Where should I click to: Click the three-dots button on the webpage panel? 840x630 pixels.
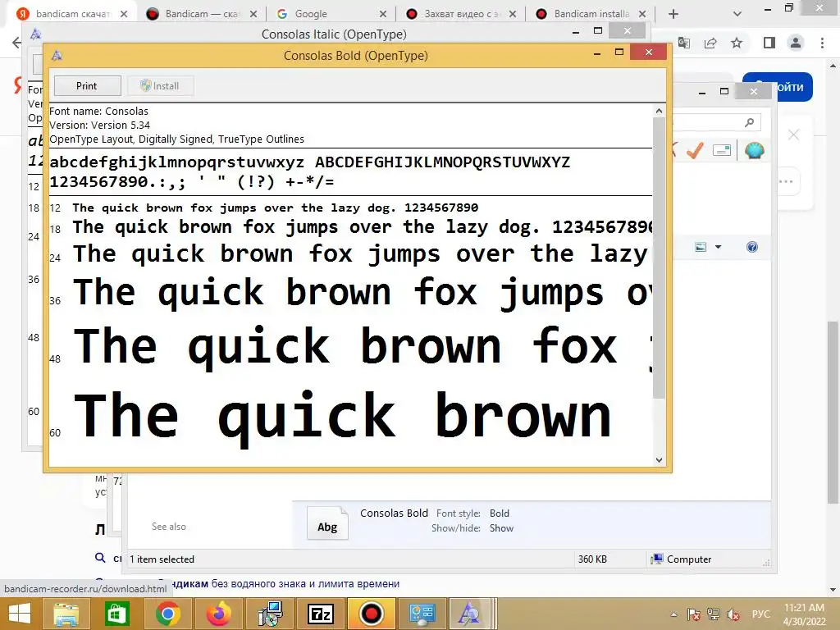(787, 181)
